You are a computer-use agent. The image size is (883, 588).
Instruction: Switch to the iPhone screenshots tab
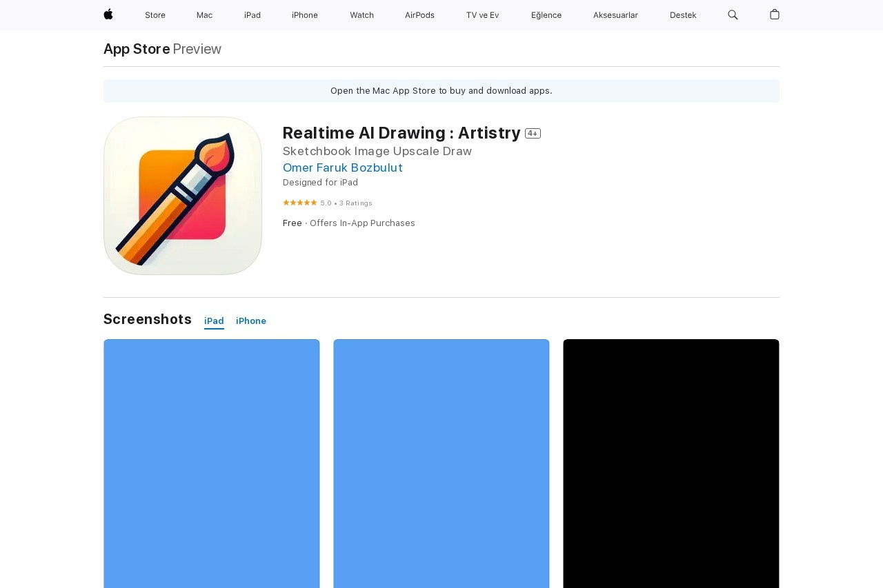click(x=251, y=321)
